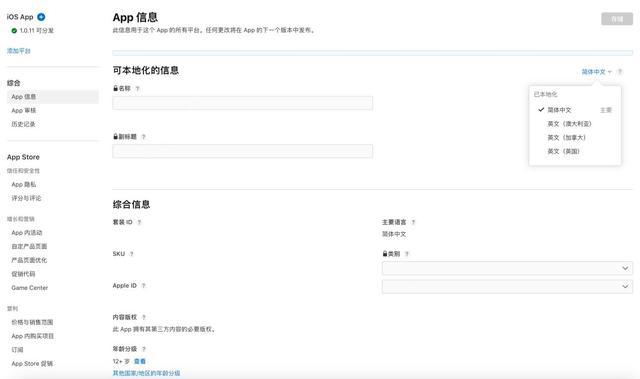
Task: Expand the secondary 类别 dropdown
Action: click(x=507, y=286)
